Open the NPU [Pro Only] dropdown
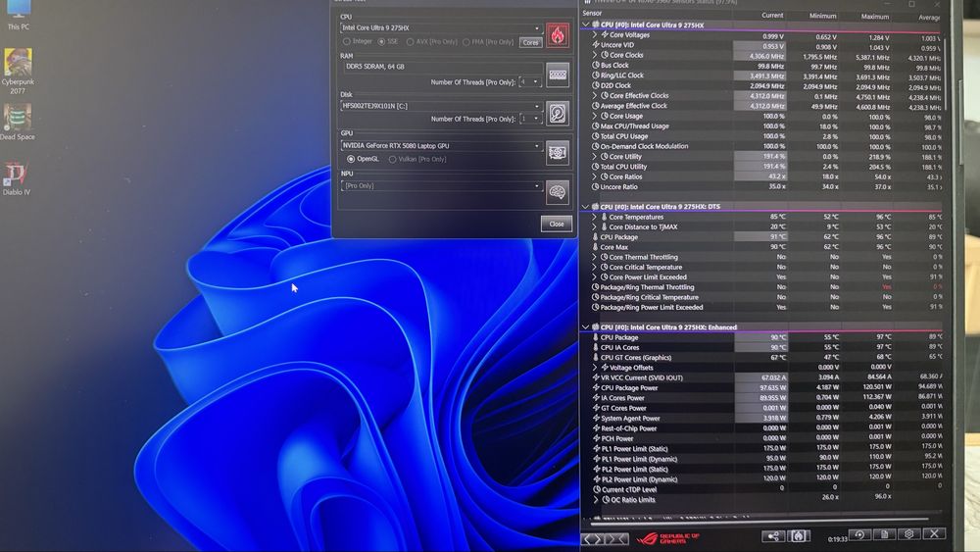The height and width of the screenshot is (552, 980). [441, 185]
